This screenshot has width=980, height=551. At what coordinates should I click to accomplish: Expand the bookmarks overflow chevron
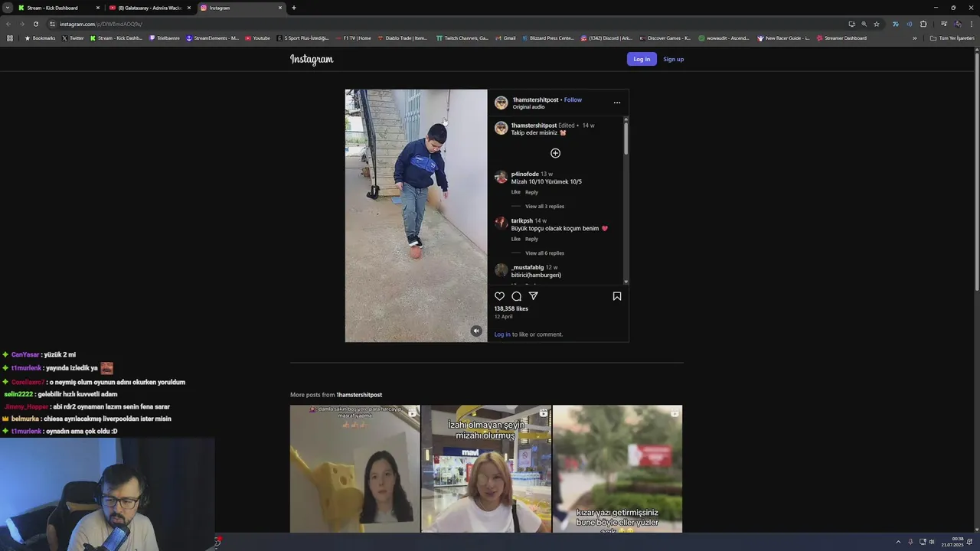click(914, 38)
